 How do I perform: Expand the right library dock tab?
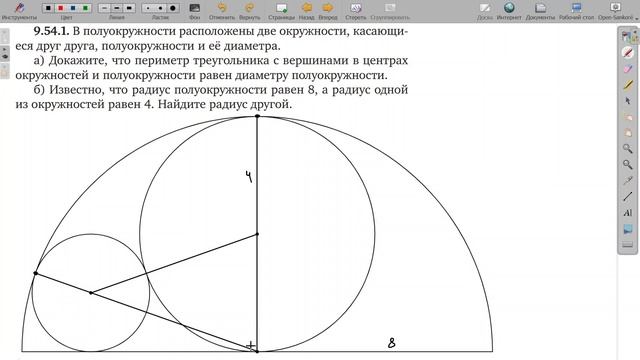click(636, 37)
